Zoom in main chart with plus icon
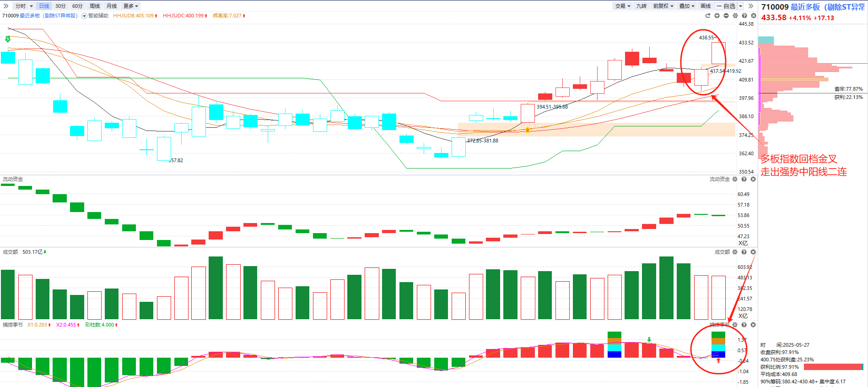Image resolution: width=868 pixels, height=387 pixels. pyautogui.click(x=717, y=16)
